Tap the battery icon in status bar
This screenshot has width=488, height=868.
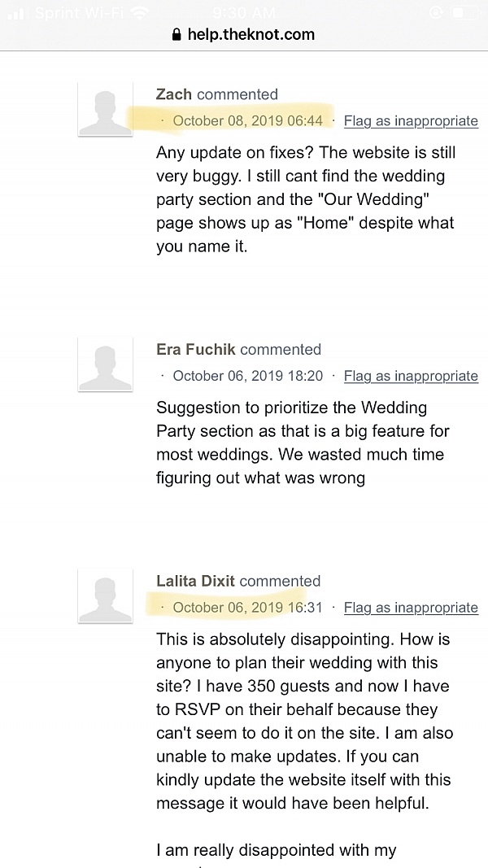pos(464,14)
